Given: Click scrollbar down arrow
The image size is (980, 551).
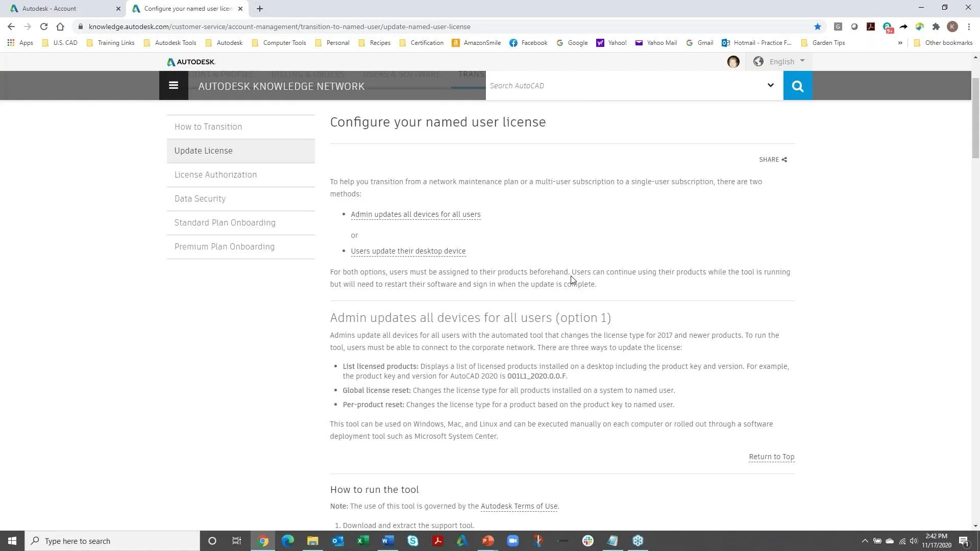Looking at the screenshot, I should pos(975,525).
